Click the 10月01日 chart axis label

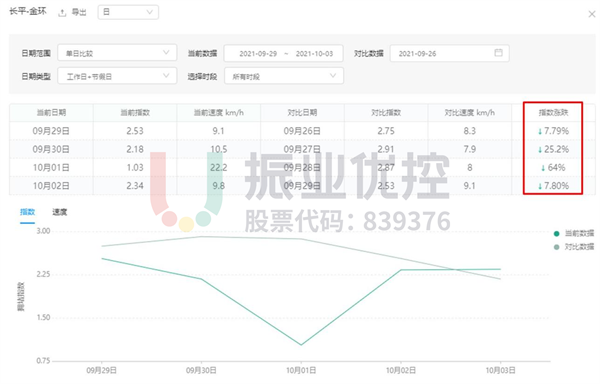[301, 370]
